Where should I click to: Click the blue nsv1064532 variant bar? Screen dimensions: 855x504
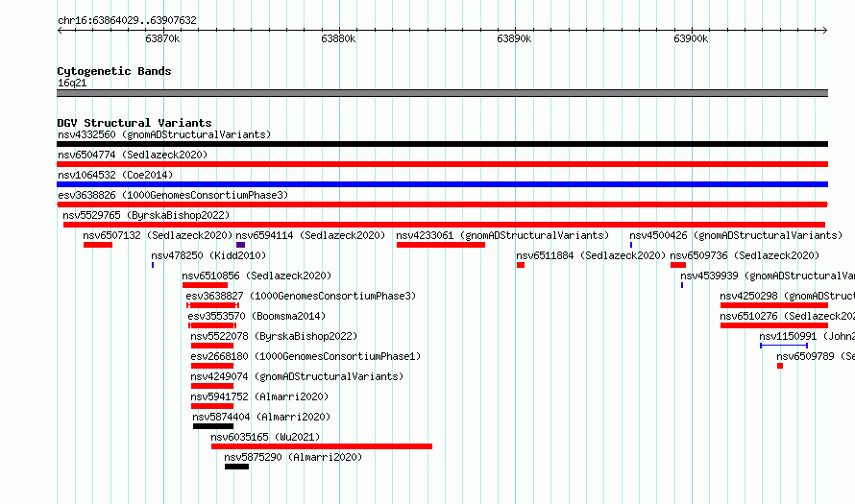click(x=442, y=184)
